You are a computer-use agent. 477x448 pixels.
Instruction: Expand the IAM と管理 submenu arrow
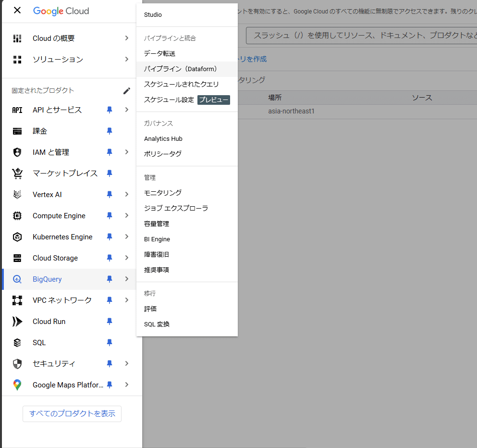point(127,152)
